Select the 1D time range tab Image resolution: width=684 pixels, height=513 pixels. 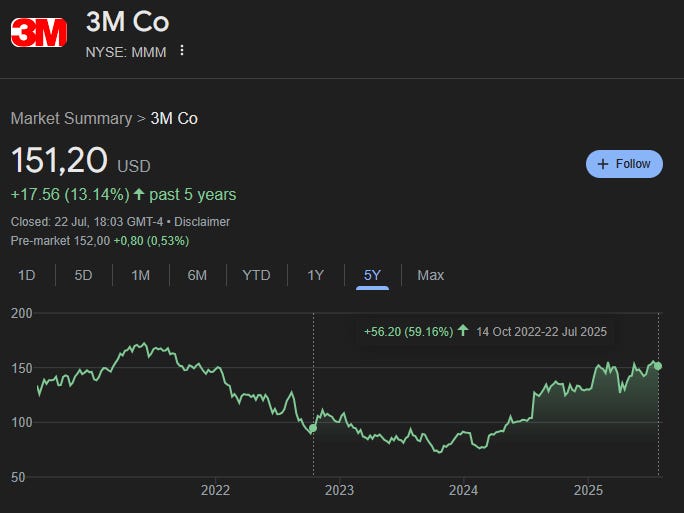click(27, 275)
